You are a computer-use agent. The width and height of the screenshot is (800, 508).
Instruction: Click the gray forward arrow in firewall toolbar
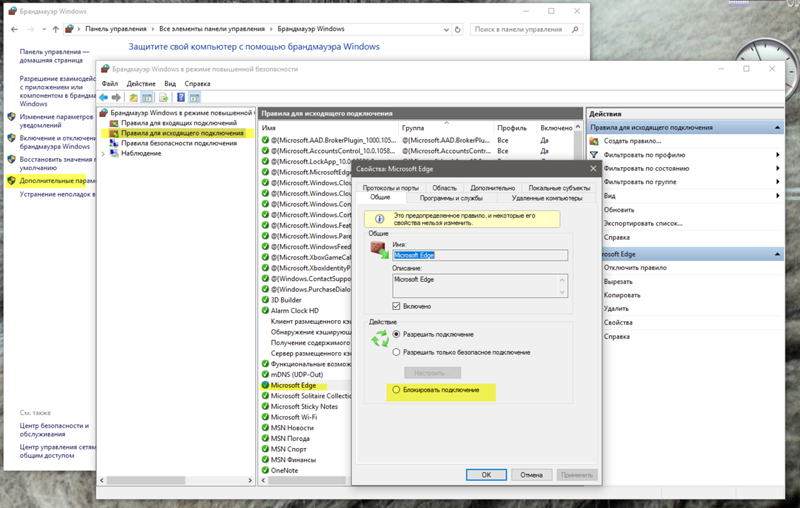tap(116, 97)
